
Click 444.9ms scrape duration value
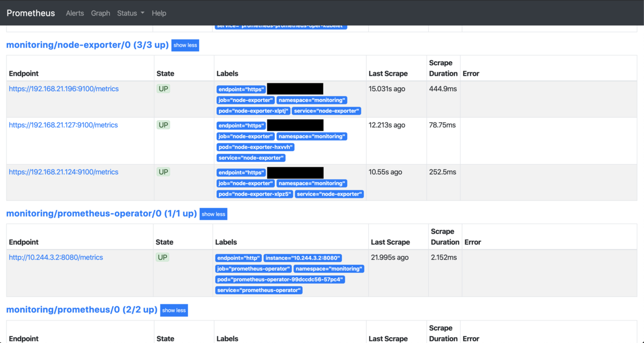click(x=443, y=89)
